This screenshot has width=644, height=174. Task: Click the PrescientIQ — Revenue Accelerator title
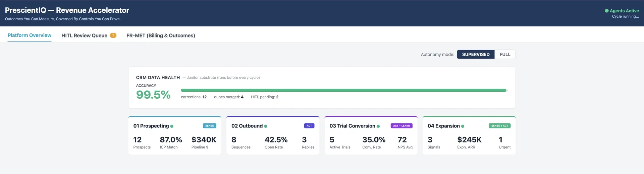67,10
